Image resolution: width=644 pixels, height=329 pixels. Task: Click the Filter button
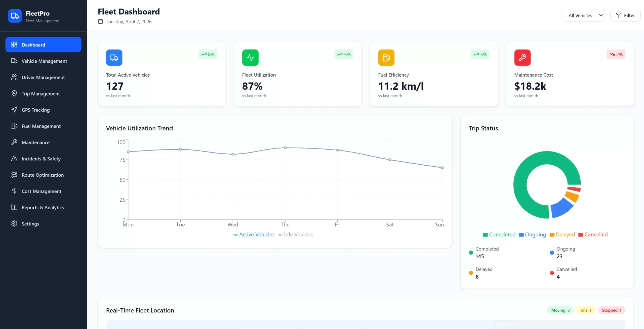(x=625, y=15)
